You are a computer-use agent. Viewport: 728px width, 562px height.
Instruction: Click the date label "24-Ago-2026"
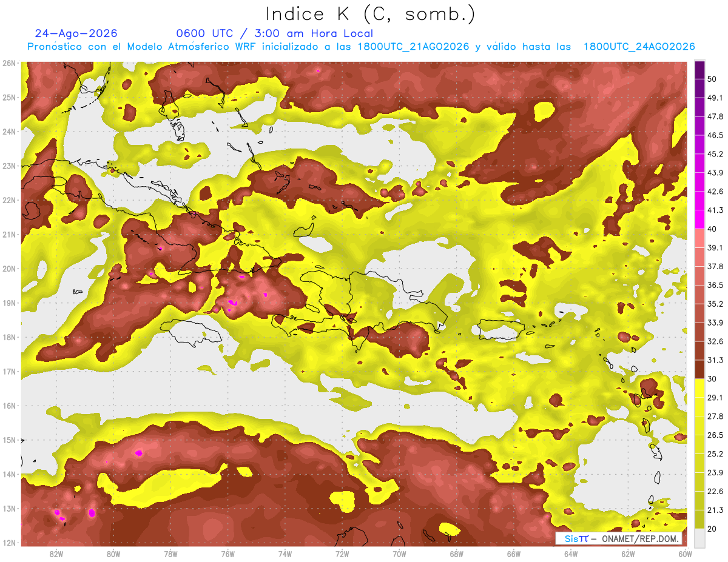[76, 33]
